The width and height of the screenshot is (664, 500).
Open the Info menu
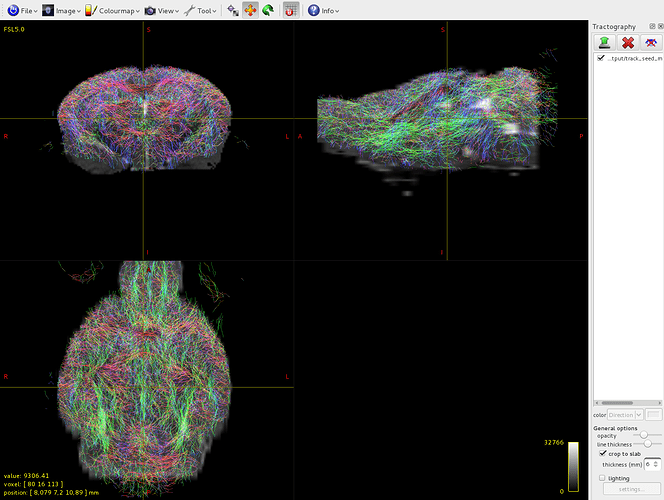click(323, 11)
